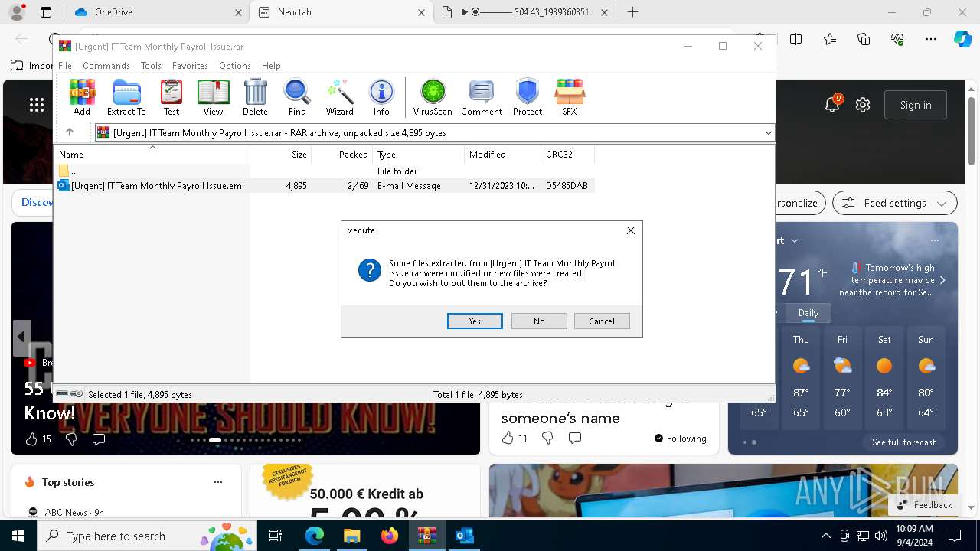Expand the archive path dropdown
This screenshot has width=980, height=551.
click(768, 133)
